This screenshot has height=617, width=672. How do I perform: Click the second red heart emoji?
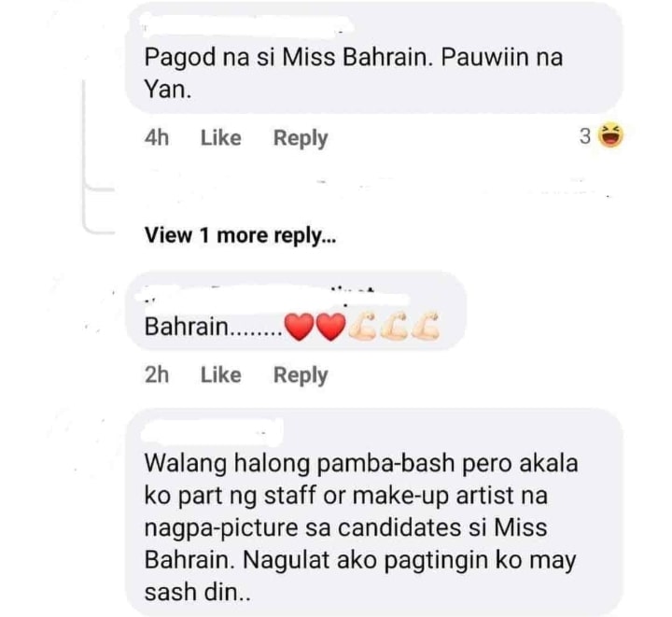[x=330, y=327]
